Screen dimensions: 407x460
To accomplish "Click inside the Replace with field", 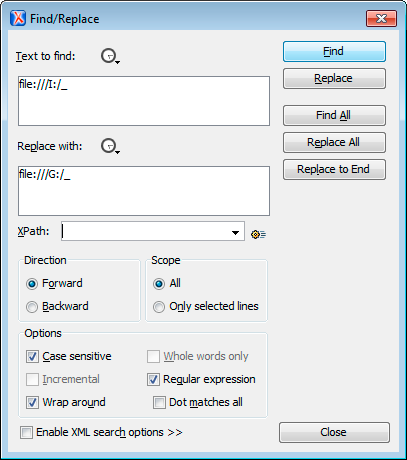I will tap(144, 191).
